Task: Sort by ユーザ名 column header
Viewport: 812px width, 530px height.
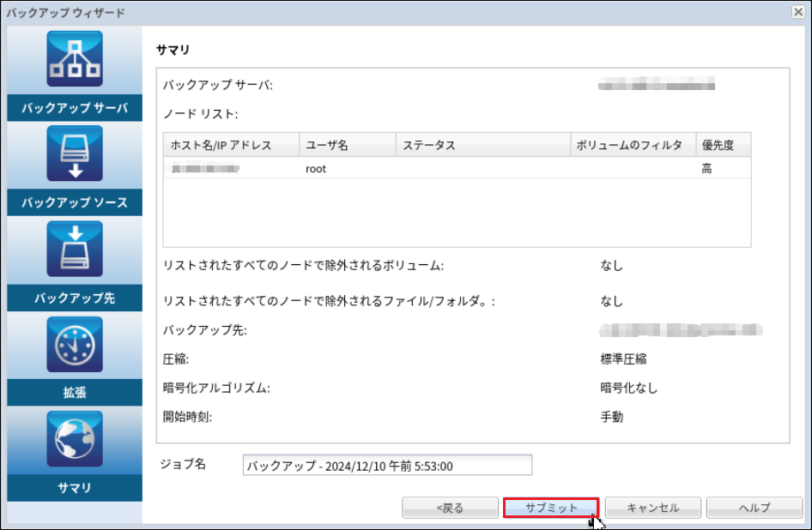Action: pos(348,145)
